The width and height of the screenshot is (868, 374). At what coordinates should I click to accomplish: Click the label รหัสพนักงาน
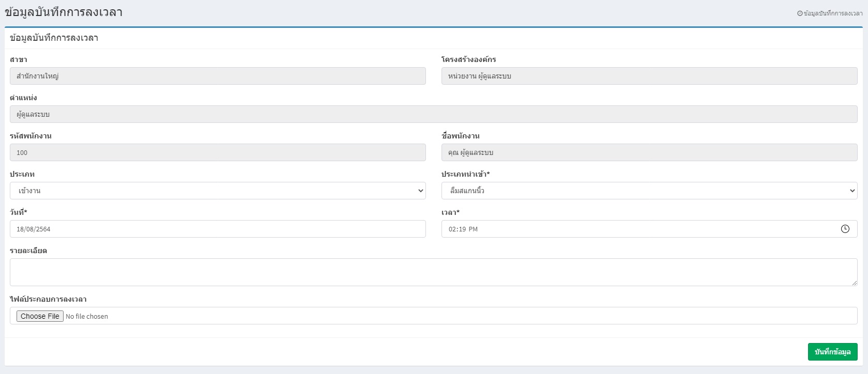(31, 136)
